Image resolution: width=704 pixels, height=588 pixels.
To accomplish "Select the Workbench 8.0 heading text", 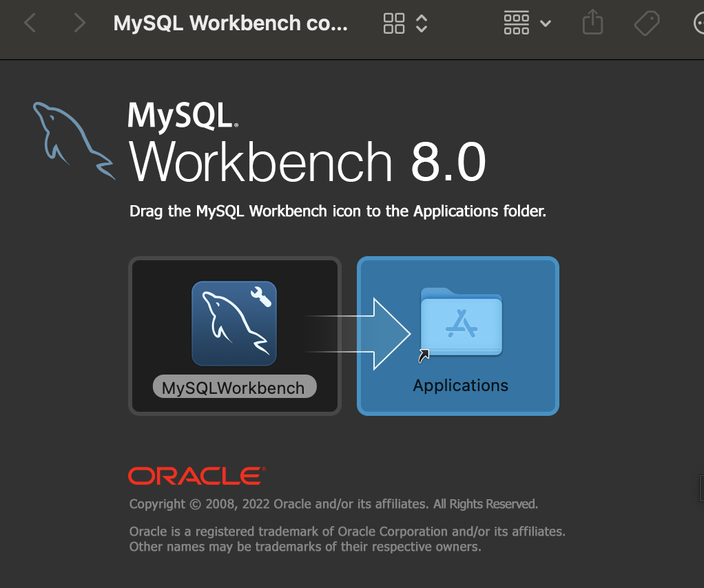I will point(307,162).
